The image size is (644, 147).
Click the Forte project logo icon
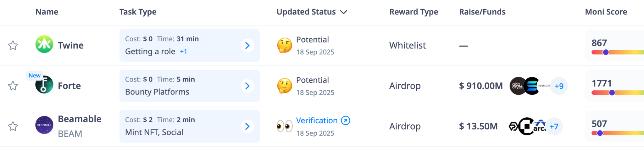[x=44, y=85]
